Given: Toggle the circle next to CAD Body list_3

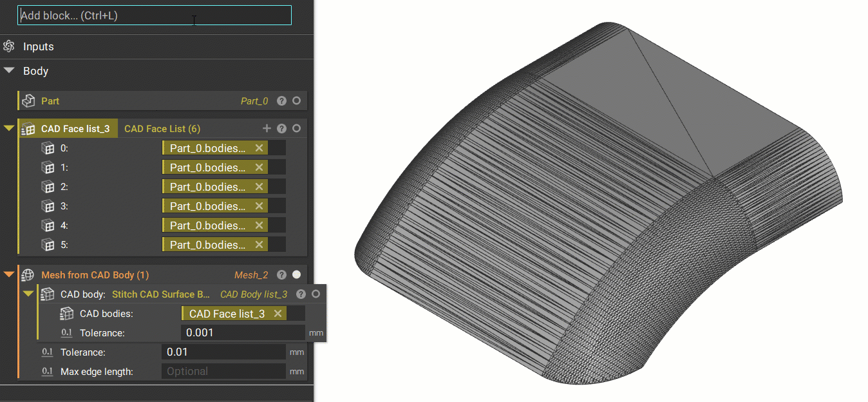Looking at the screenshot, I should 314,294.
